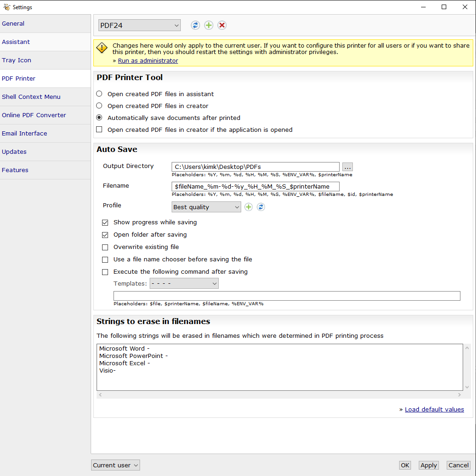476x476 pixels.
Task: Refresh the profiles list icon
Action: (261, 207)
